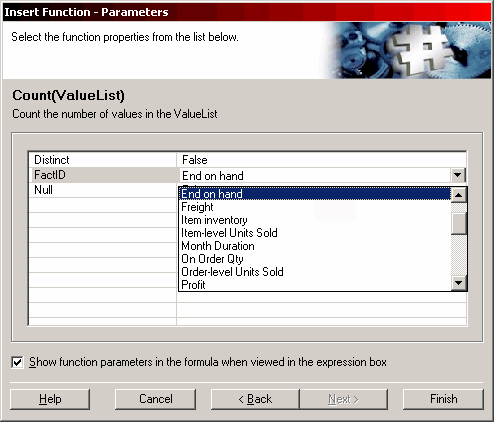Go back with the Back button
Screen dimensions: 494x422
pyautogui.click(x=255, y=399)
